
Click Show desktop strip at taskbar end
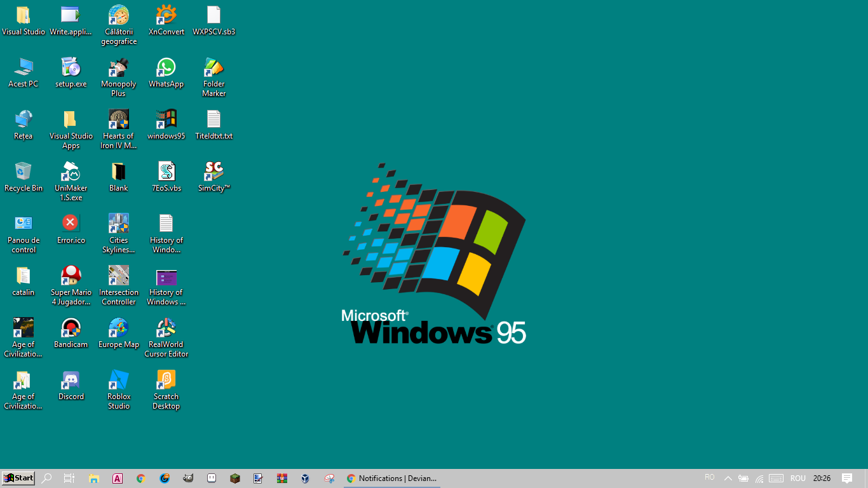click(865, 478)
